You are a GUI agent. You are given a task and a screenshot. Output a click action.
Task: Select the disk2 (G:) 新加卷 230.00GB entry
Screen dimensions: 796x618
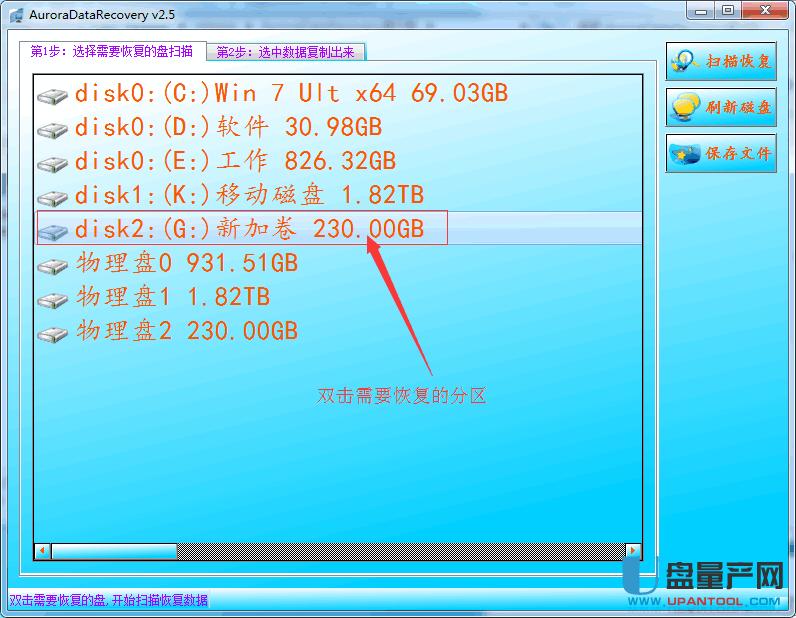point(249,229)
